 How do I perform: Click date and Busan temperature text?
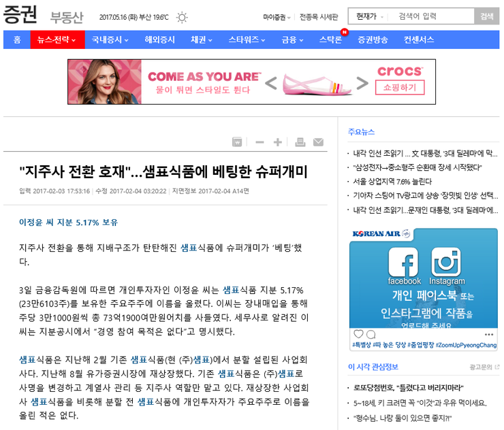coord(133,17)
